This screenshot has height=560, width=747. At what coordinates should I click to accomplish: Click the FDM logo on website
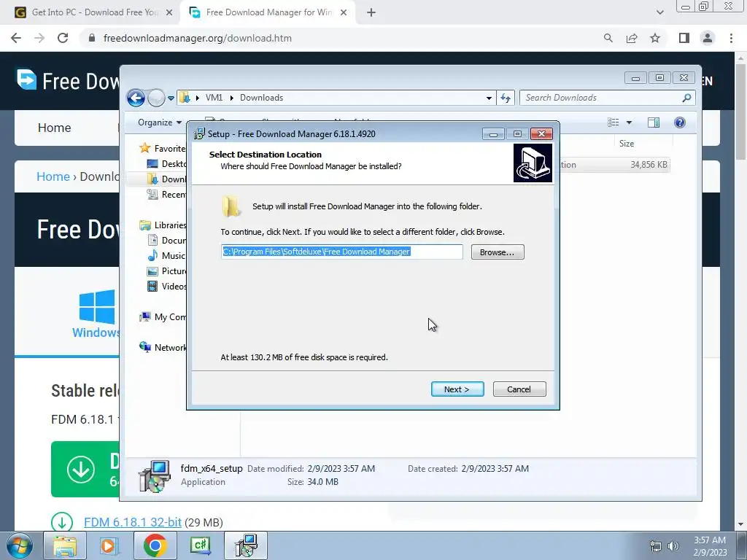[27, 79]
